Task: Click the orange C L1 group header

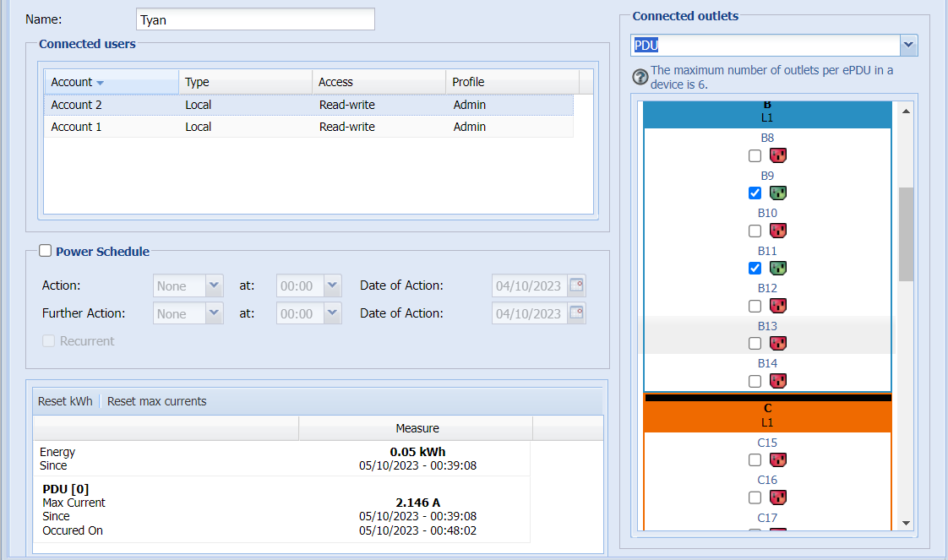Action: point(767,416)
